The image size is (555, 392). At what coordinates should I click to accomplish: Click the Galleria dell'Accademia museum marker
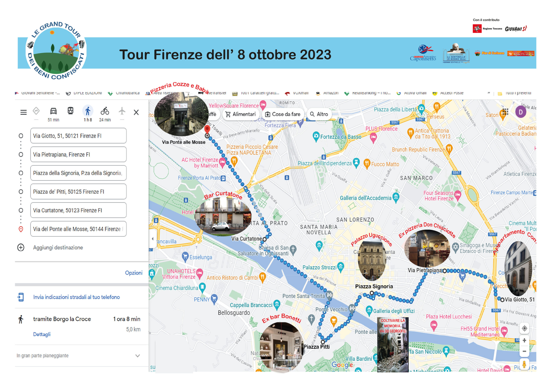[x=396, y=198]
